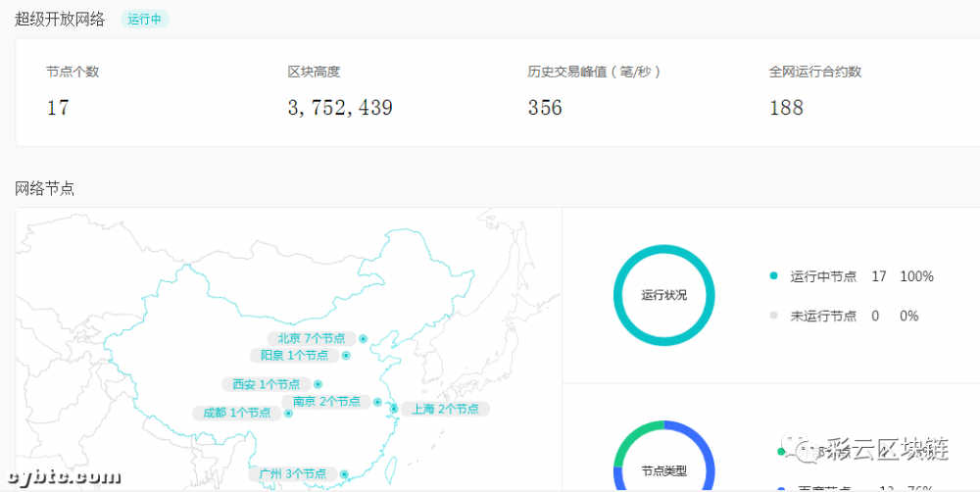The image size is (980, 492).
Task: Click the Nanjing node marker dot
Action: point(377,402)
